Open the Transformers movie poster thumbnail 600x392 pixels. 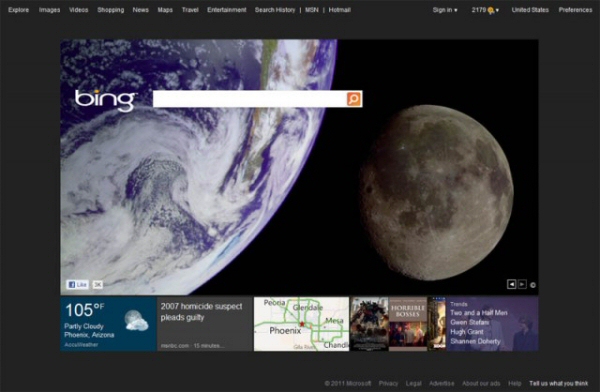[369, 324]
